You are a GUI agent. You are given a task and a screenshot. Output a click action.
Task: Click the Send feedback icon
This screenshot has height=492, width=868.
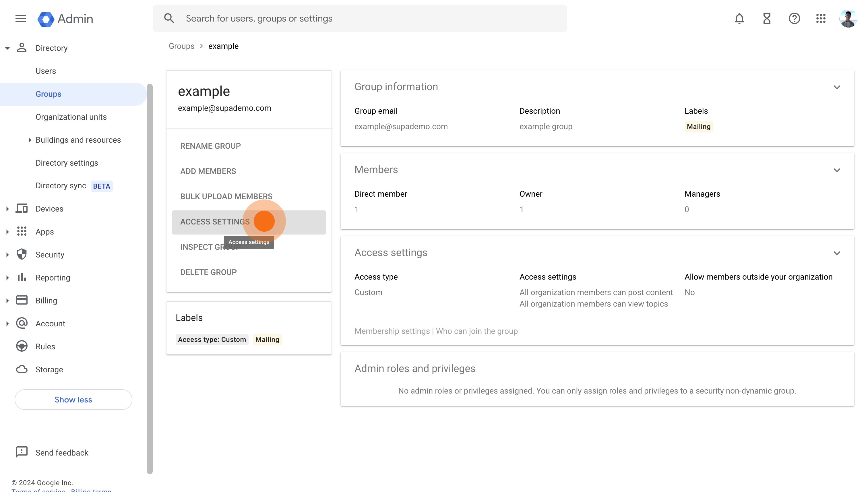coord(22,452)
